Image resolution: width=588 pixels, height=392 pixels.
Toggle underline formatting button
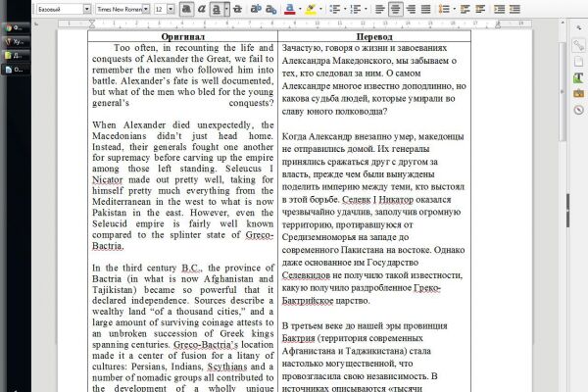[x=216, y=9]
